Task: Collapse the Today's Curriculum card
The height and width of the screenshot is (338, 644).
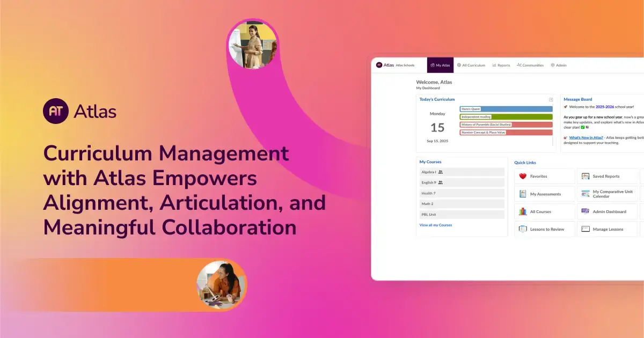Action: (551, 99)
